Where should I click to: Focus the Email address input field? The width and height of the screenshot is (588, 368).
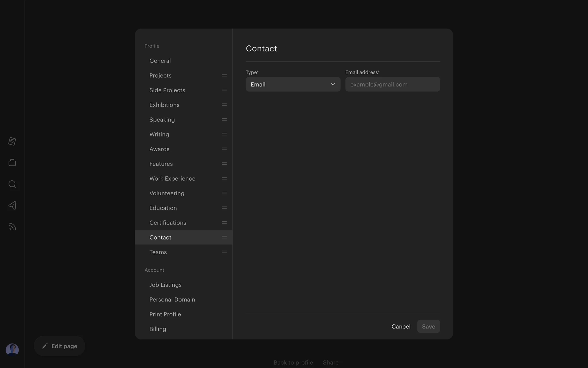pos(393,84)
